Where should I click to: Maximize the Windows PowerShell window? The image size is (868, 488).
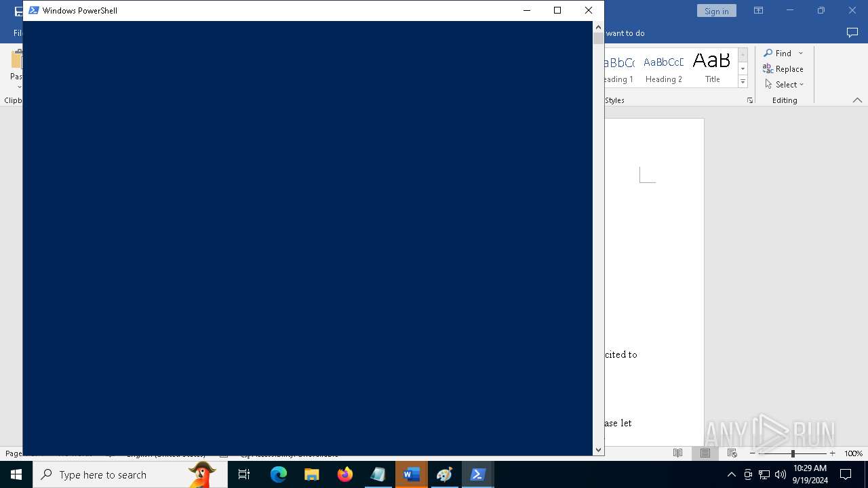[557, 10]
